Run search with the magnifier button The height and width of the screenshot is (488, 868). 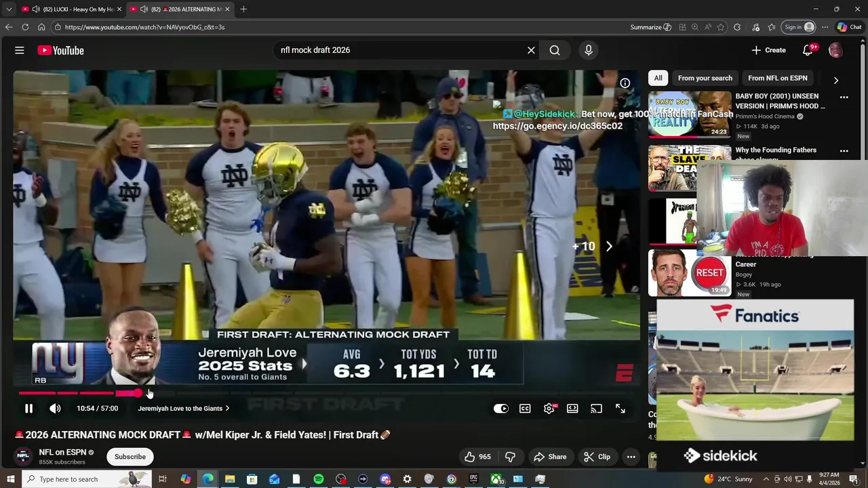pyautogui.click(x=555, y=50)
